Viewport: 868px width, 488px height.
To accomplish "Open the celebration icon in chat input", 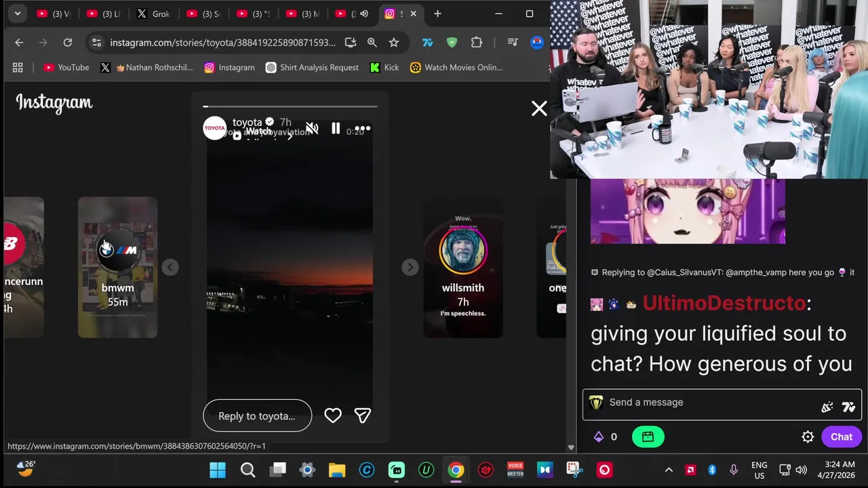I will (x=827, y=407).
